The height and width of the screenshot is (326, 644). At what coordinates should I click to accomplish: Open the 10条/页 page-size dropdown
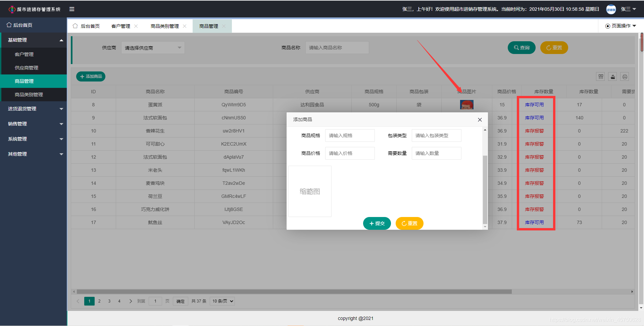222,301
